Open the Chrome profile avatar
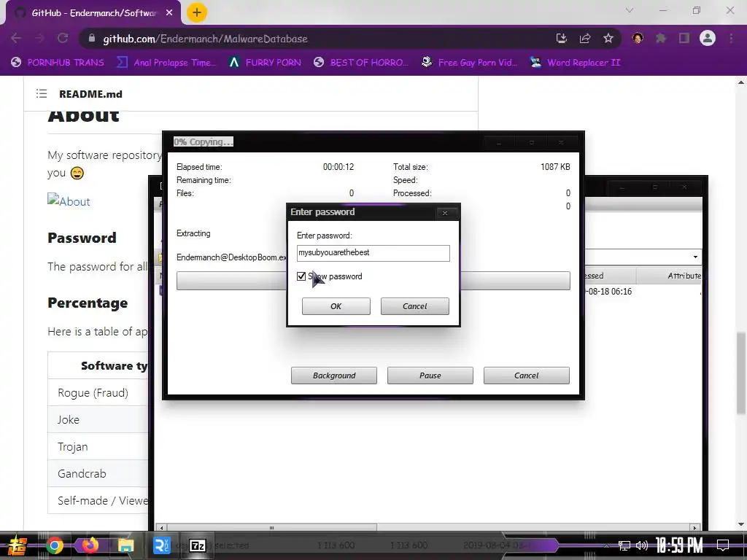Image resolution: width=747 pixels, height=560 pixels. click(708, 38)
